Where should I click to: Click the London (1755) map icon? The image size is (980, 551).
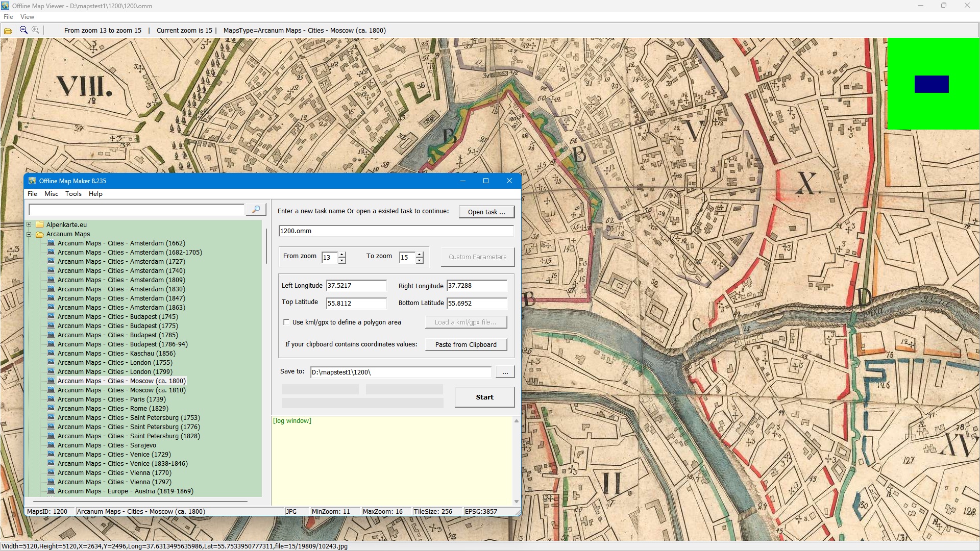tap(51, 363)
